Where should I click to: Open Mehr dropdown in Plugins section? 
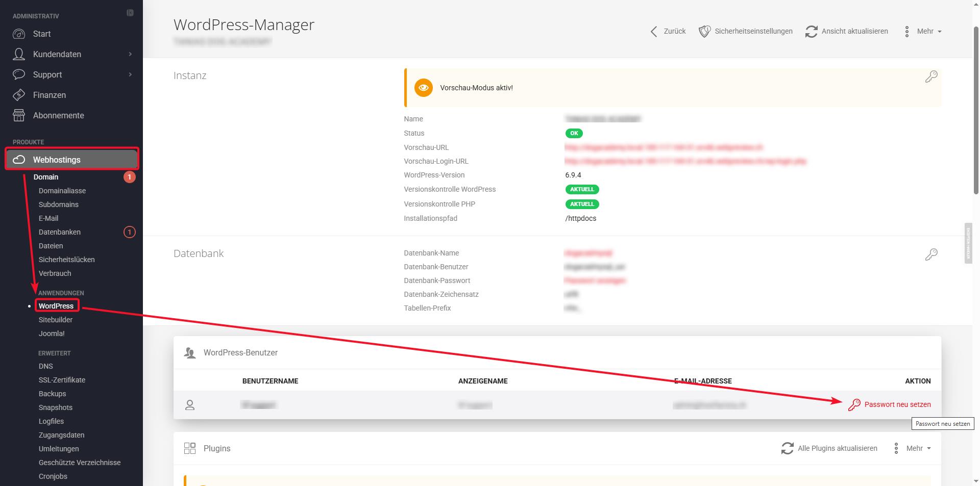[913, 448]
